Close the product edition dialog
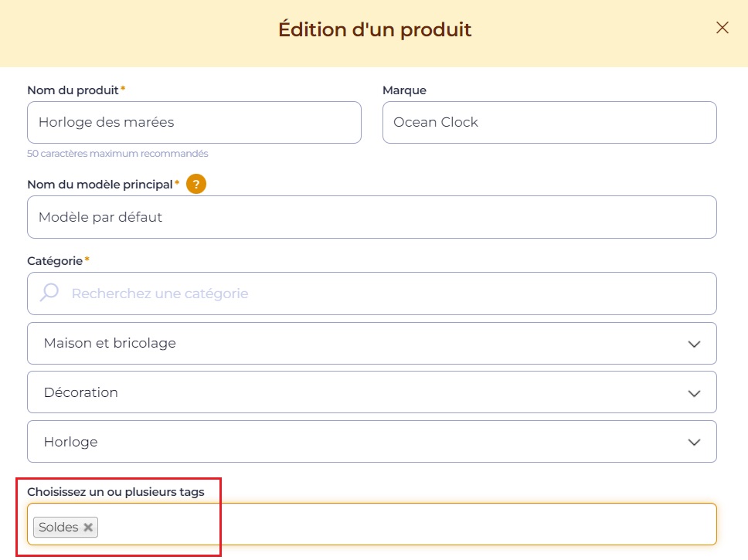748x560 pixels. tap(722, 28)
